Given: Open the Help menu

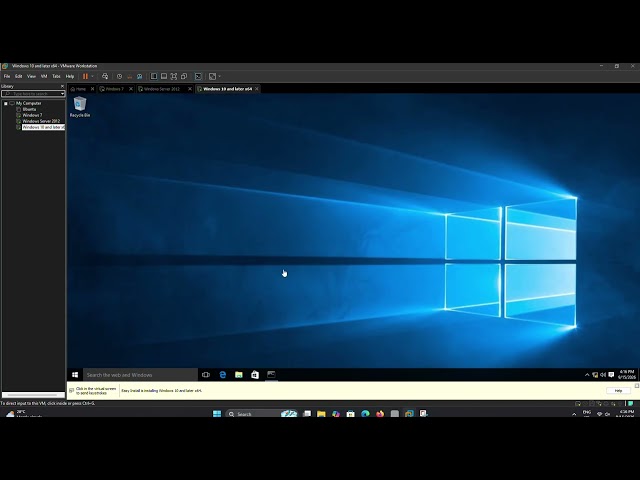Looking at the screenshot, I should click(70, 76).
